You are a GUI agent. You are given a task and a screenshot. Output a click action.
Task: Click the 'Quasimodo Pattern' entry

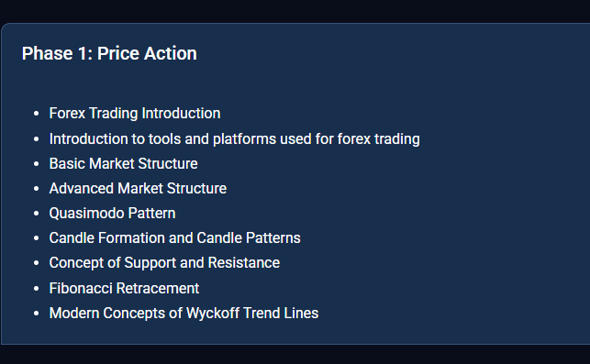[x=112, y=214]
